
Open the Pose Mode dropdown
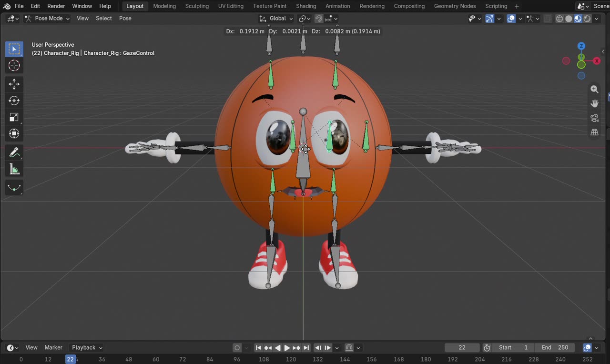click(x=47, y=19)
